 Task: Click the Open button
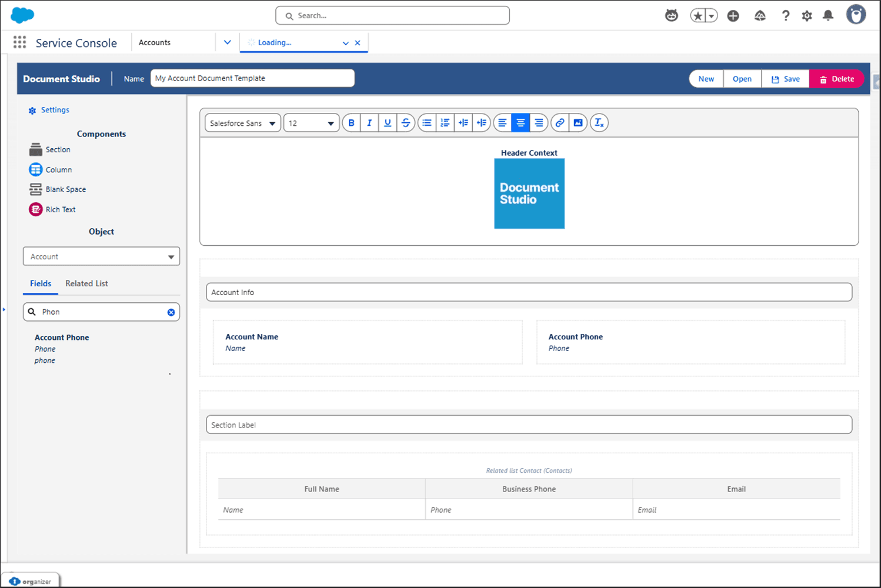pos(742,79)
